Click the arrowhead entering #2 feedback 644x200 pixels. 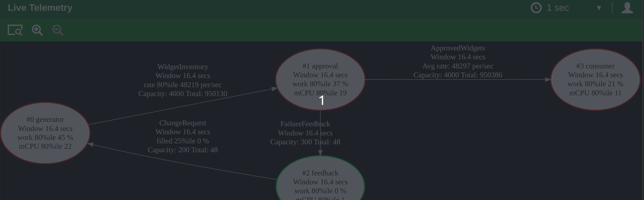tap(320, 153)
